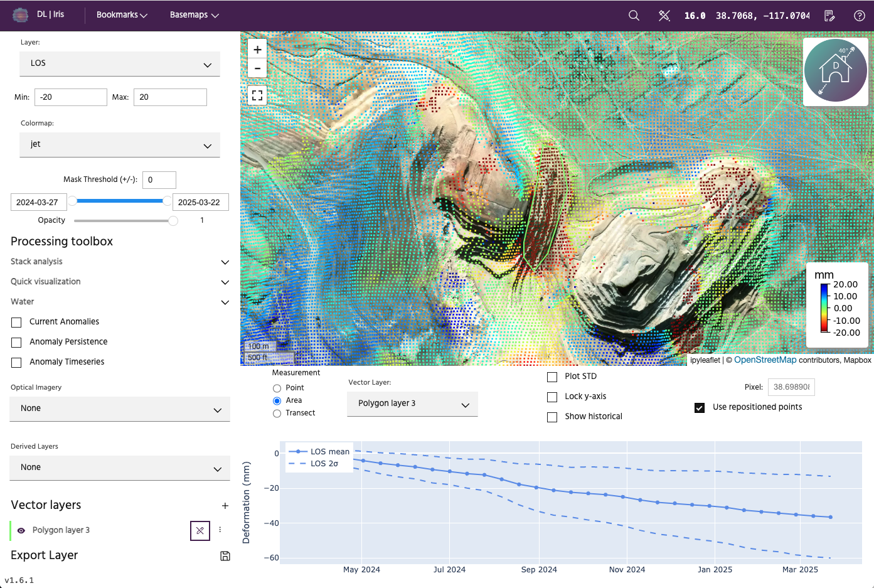874x588 pixels.
Task: Zoom in on the map
Action: (257, 50)
